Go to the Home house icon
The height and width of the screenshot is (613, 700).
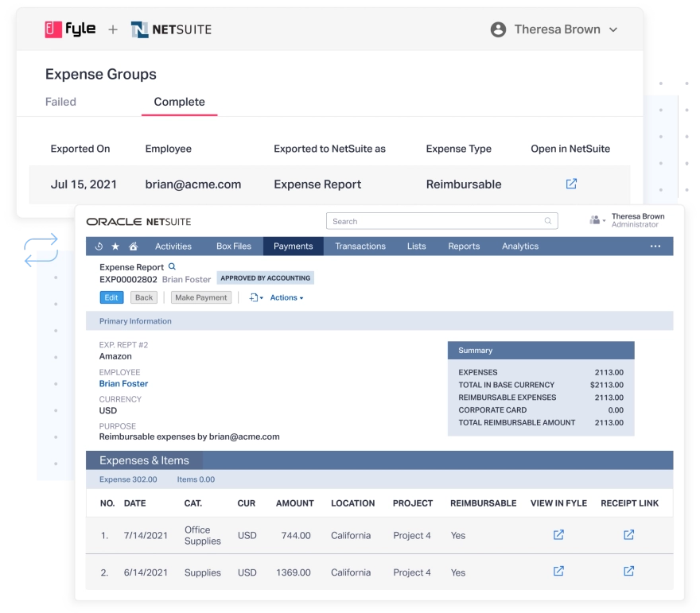click(133, 246)
